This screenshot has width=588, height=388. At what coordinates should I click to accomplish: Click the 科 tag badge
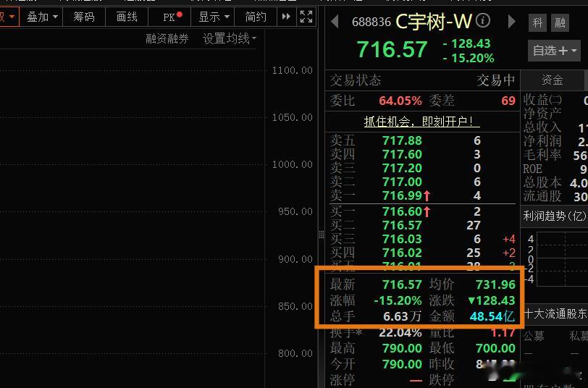[537, 23]
